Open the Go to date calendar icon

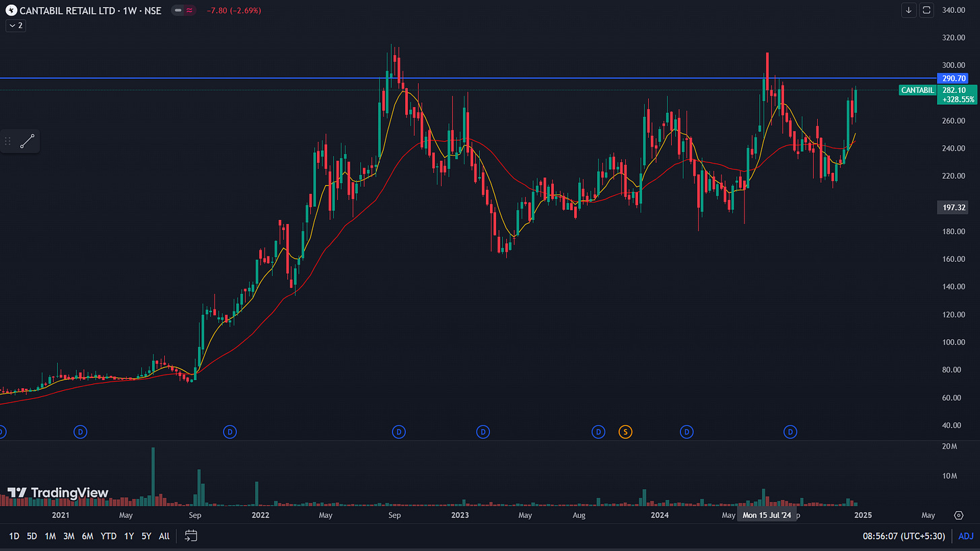pyautogui.click(x=191, y=536)
